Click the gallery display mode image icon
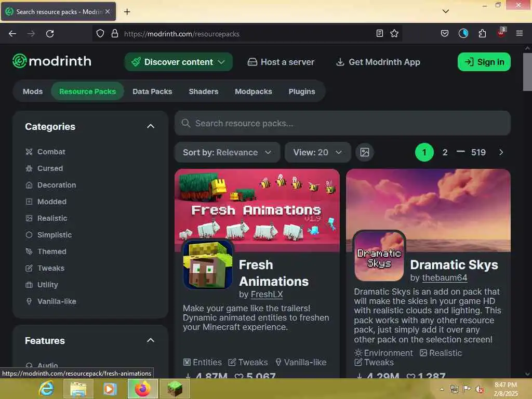532x399 pixels. (365, 152)
